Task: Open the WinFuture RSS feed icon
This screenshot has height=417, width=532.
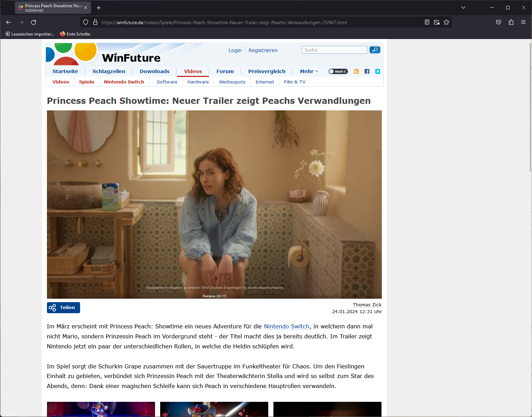Action: coord(356,71)
